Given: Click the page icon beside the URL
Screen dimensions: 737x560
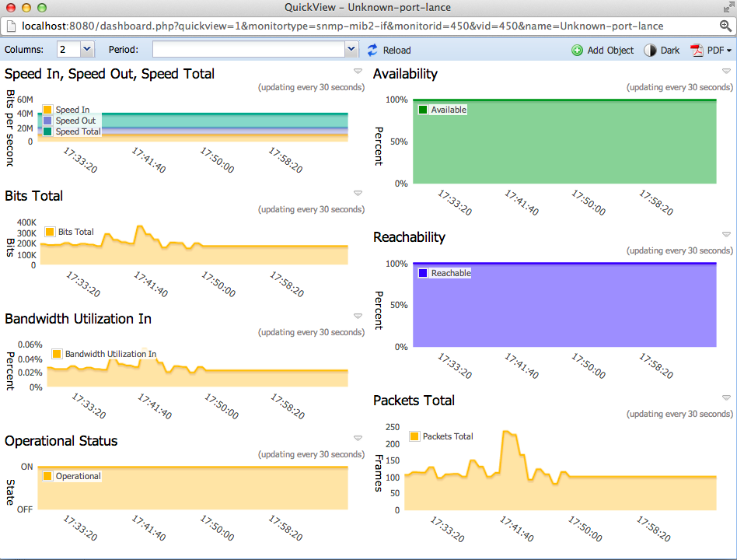Looking at the screenshot, I should [12, 26].
